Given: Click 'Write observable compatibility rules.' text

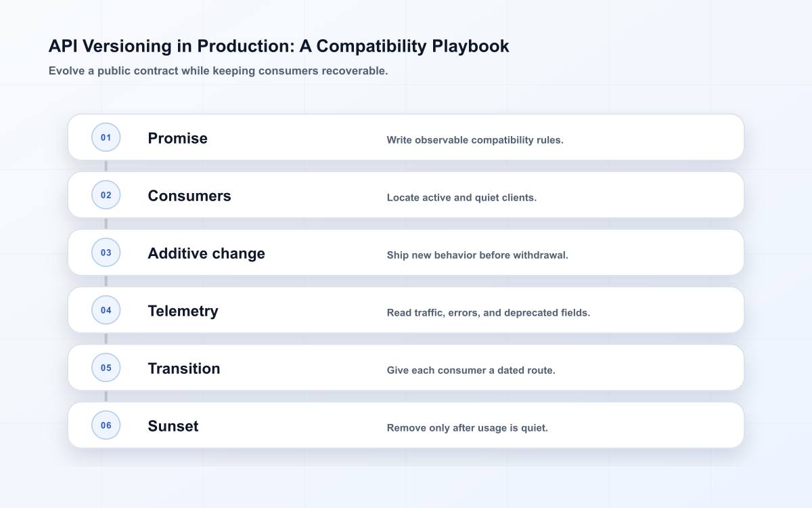Looking at the screenshot, I should point(475,140).
